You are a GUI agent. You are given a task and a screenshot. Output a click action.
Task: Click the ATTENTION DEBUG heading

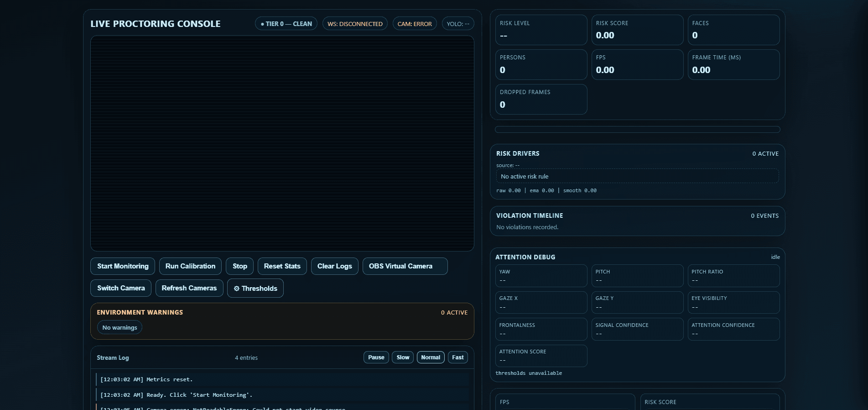[x=525, y=257]
